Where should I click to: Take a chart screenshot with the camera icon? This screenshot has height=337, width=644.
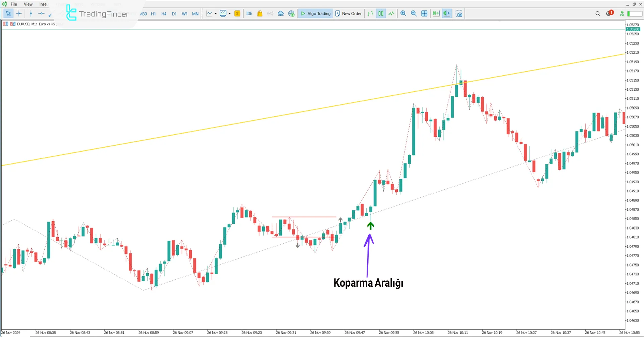(459, 14)
